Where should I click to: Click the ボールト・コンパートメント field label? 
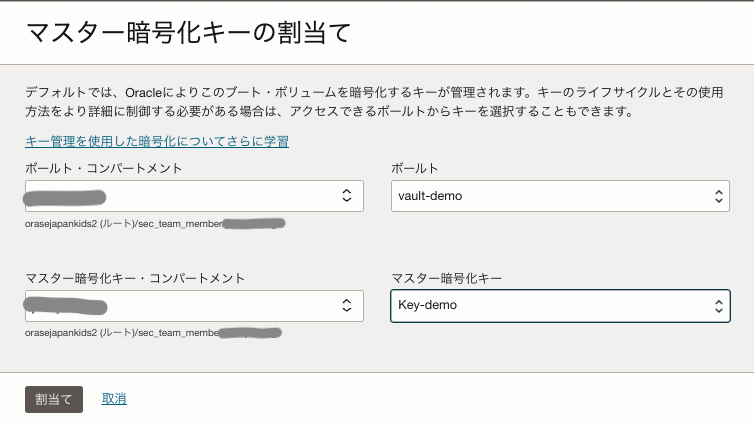104,168
